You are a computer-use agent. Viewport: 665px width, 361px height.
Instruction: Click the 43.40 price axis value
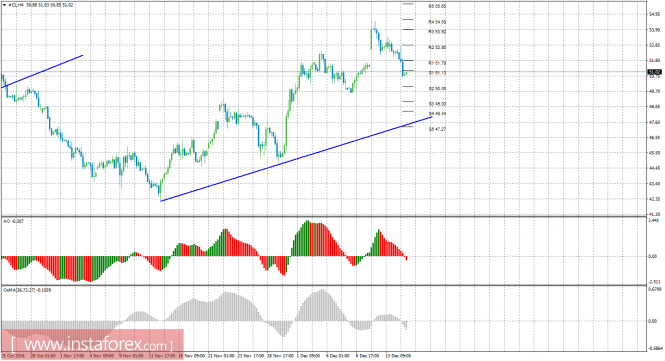pos(654,184)
